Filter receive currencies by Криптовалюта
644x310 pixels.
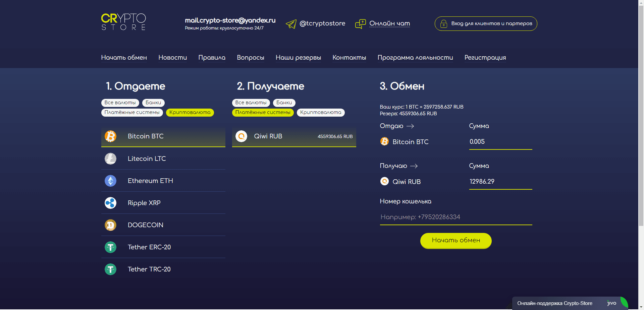pos(321,112)
